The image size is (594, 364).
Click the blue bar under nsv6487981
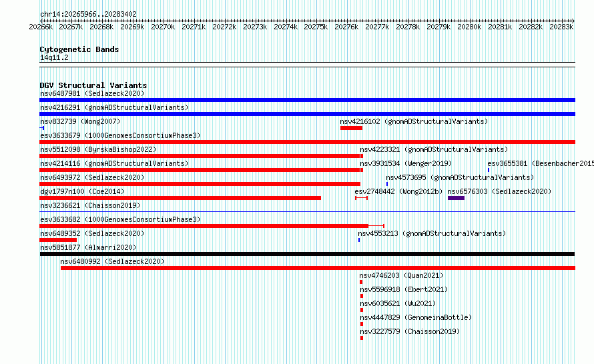tap(307, 100)
